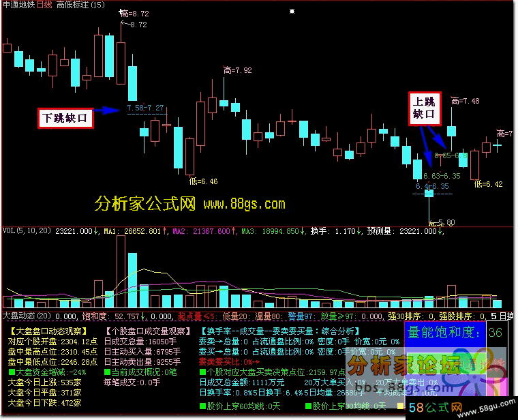Click the green square before 当前成交概况
The height and width of the screenshot is (420, 518).
pos(107,372)
